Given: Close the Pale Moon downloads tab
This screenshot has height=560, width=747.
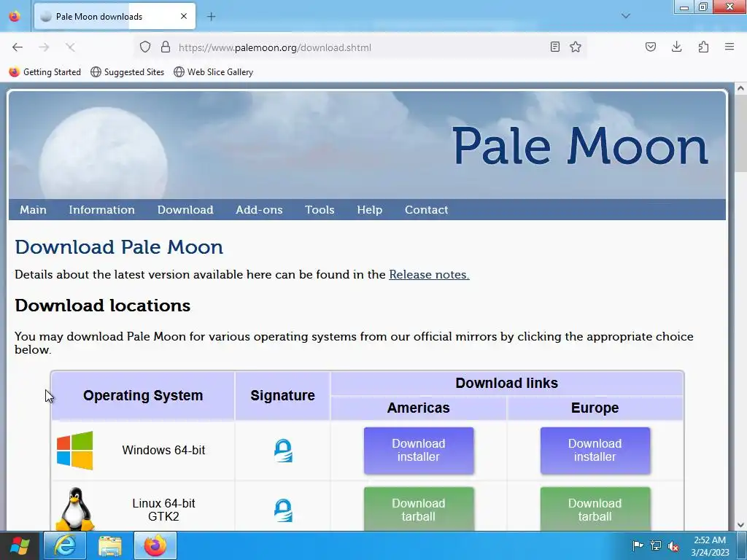Looking at the screenshot, I should (184, 16).
